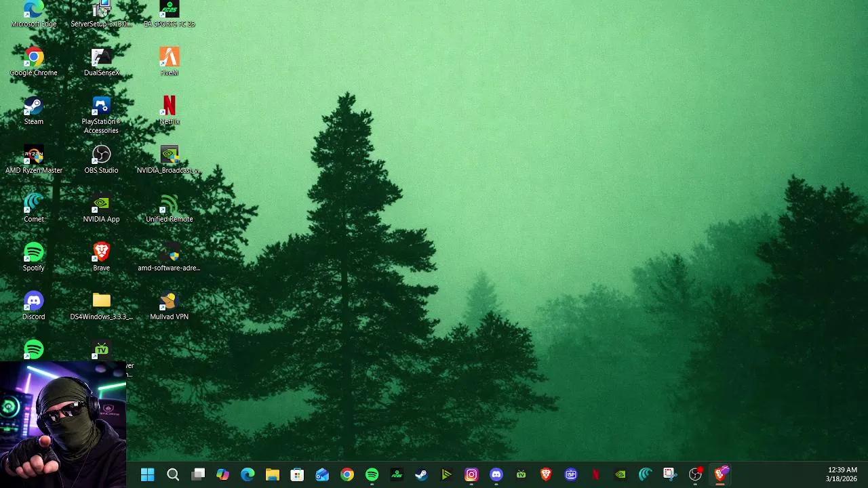The height and width of the screenshot is (488, 868).
Task: Open the Windows Start menu
Action: click(x=148, y=474)
